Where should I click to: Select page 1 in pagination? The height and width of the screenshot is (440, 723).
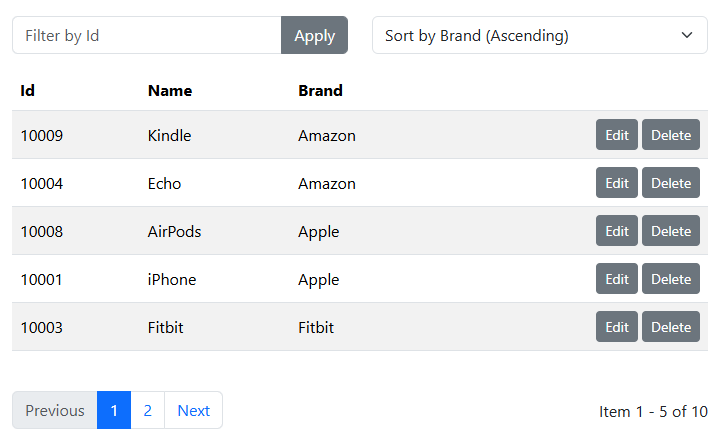[114, 410]
